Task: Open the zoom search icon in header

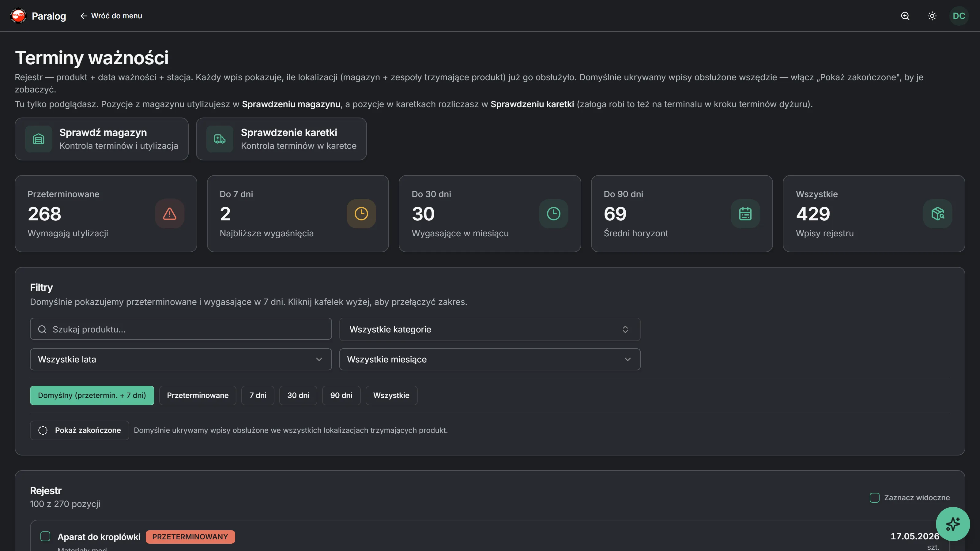Action: (x=905, y=16)
